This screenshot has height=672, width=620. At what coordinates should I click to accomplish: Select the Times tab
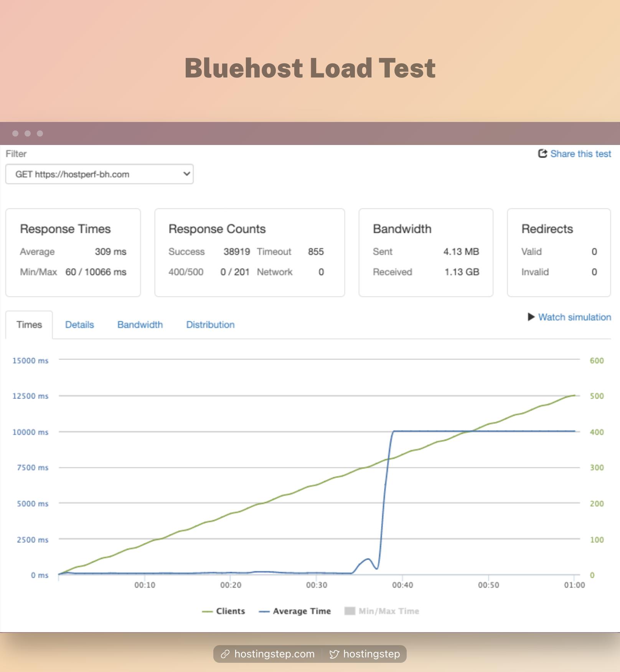pyautogui.click(x=29, y=325)
